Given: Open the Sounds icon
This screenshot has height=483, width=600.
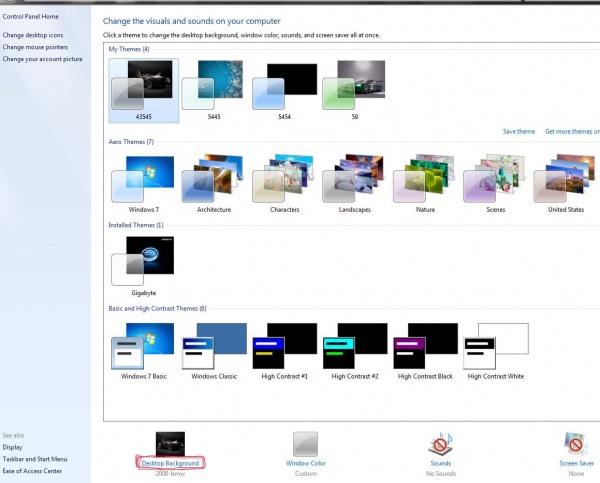Looking at the screenshot, I should [x=440, y=444].
